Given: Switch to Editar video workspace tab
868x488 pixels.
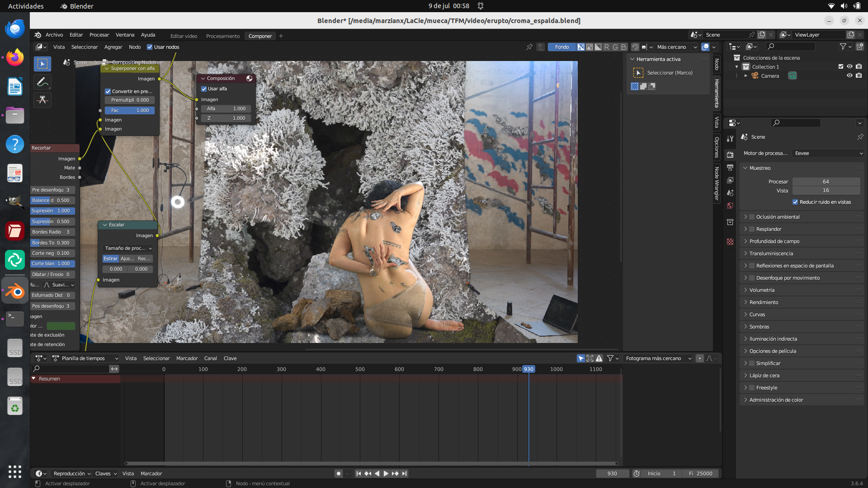Looking at the screenshot, I should [x=184, y=36].
